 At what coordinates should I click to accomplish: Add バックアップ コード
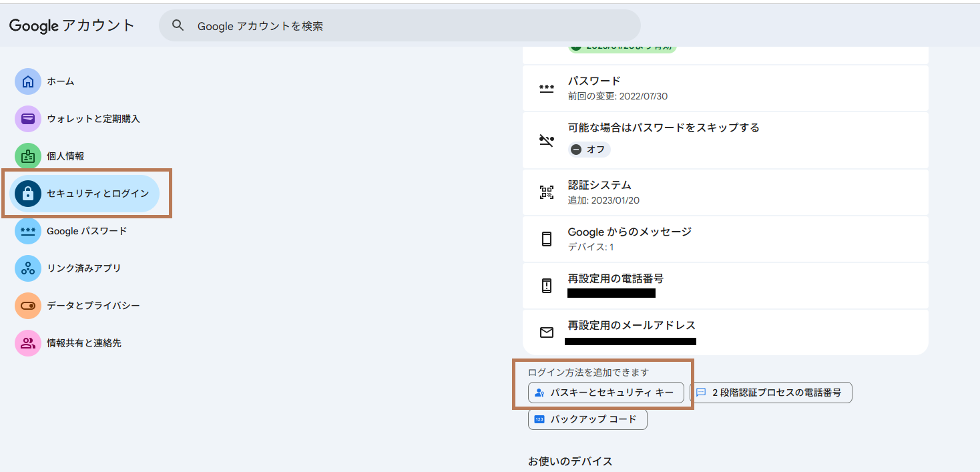[x=587, y=419]
